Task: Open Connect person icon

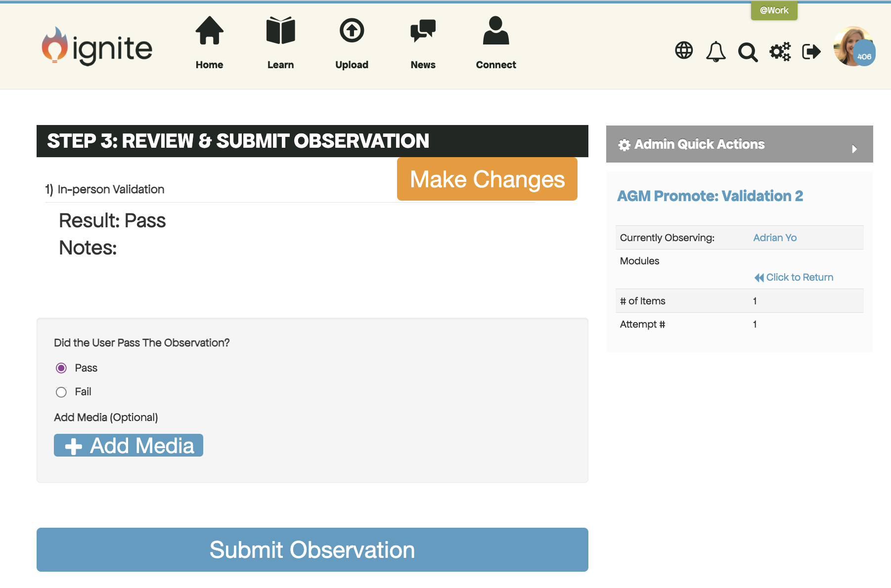Action: pos(495,31)
